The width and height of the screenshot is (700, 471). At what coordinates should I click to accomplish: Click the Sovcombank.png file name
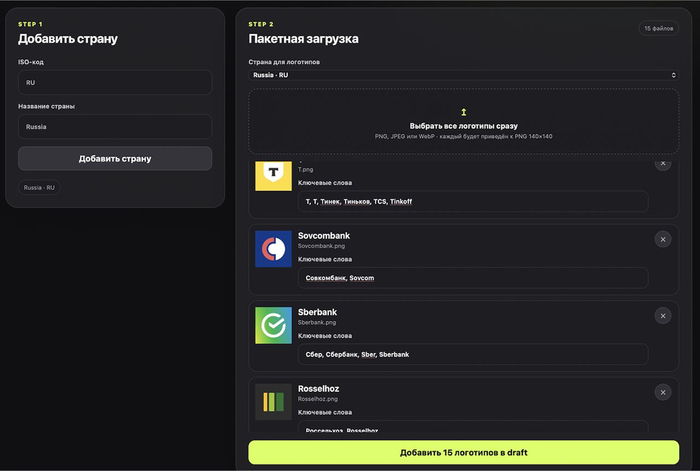click(321, 246)
